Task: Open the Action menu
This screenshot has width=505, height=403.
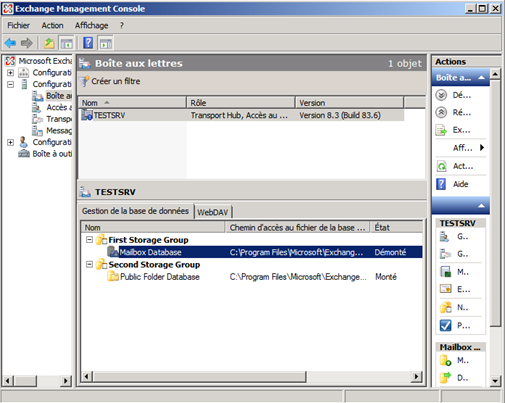Action: 52,25
